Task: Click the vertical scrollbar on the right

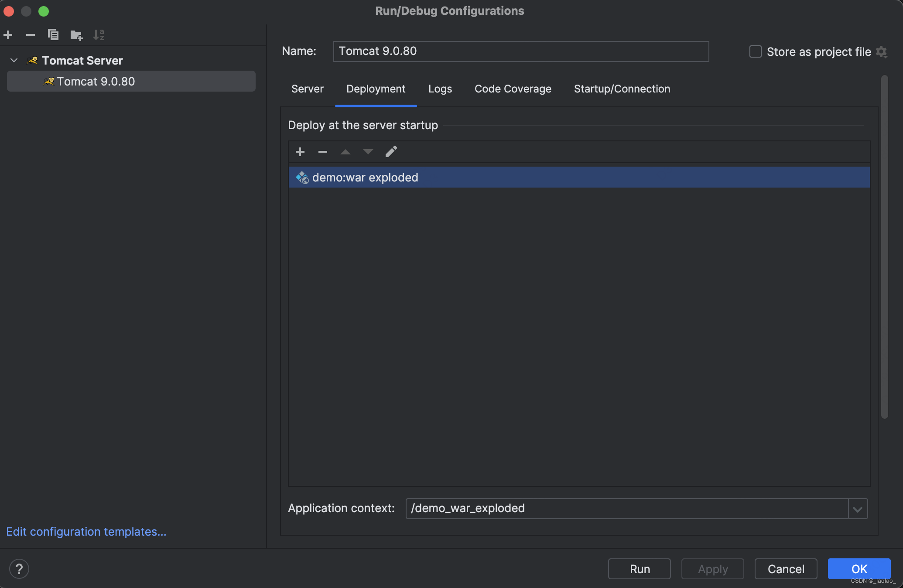Action: click(x=885, y=246)
